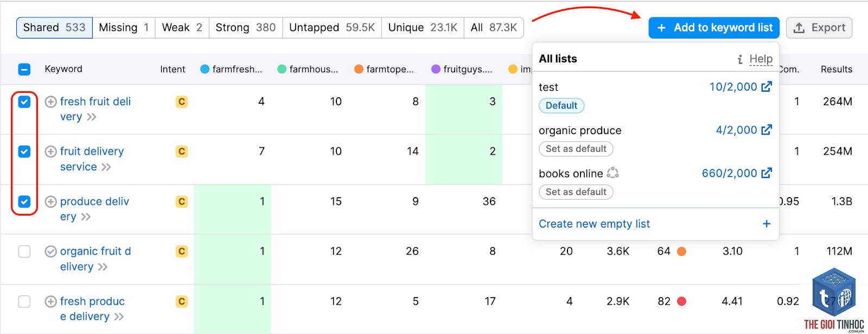This screenshot has height=334, width=868.
Task: Click the orange difficulty dot next to 64
Action: (682, 251)
